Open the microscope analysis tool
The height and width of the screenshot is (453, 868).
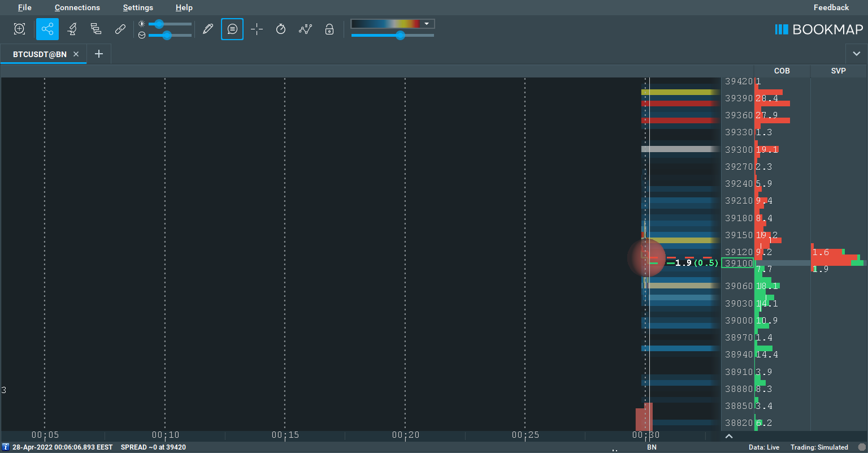tap(72, 29)
